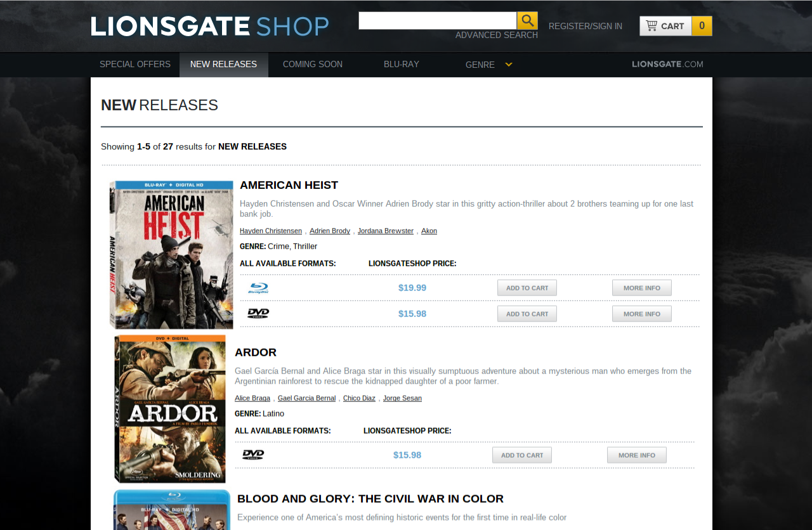Click the 'Showing 1-5 of 27 results' text

193,146
